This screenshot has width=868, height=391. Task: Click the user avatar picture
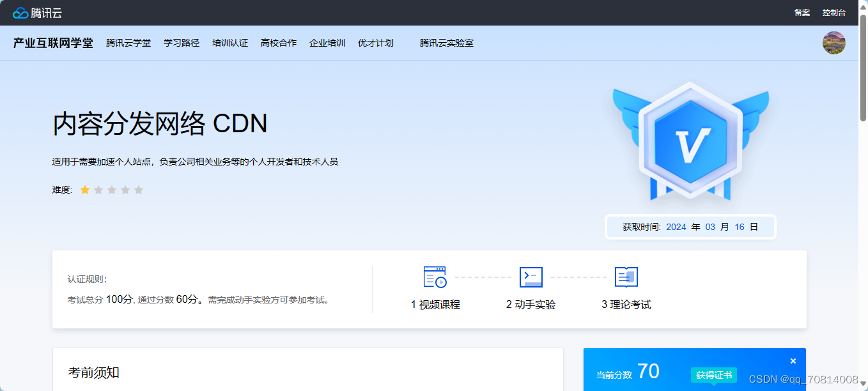pyautogui.click(x=834, y=43)
